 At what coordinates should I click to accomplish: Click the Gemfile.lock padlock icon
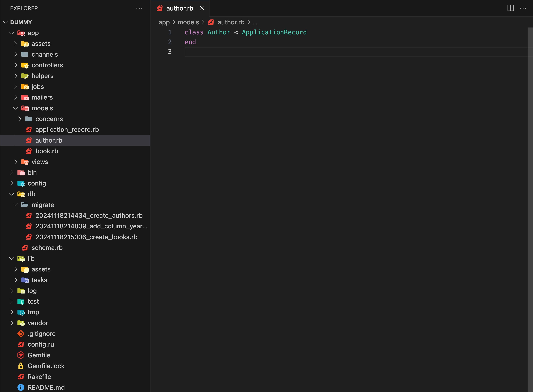pyautogui.click(x=21, y=366)
